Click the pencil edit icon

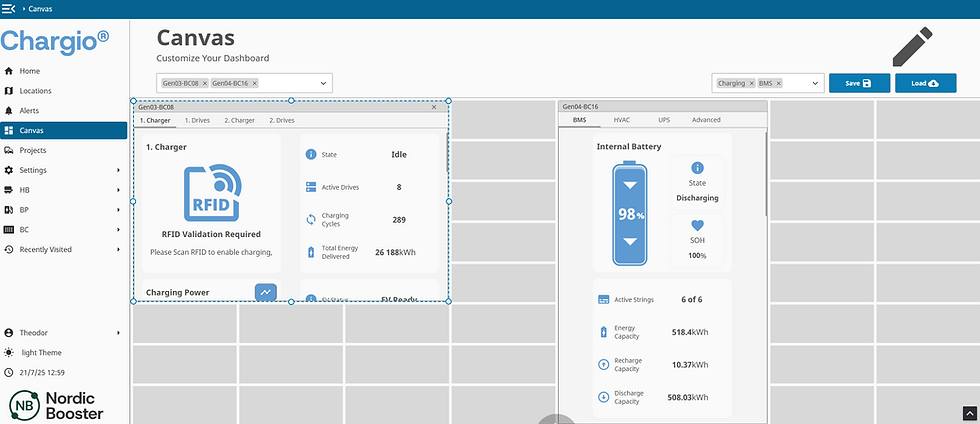[912, 47]
